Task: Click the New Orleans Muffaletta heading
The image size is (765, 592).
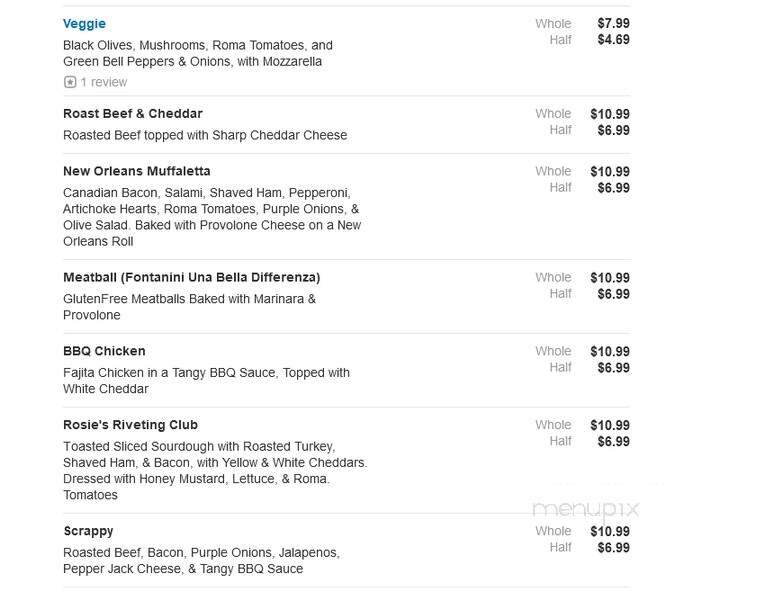Action: point(136,171)
